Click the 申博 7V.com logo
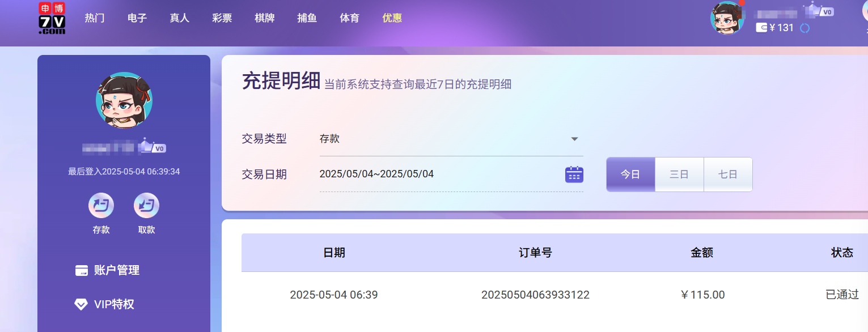The image size is (868, 332). point(52,18)
